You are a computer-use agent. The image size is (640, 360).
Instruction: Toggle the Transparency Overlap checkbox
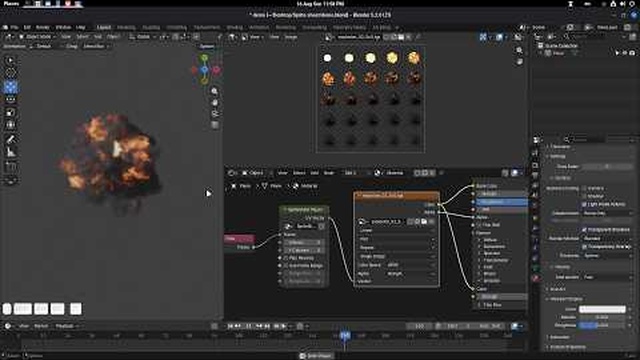coord(584,247)
